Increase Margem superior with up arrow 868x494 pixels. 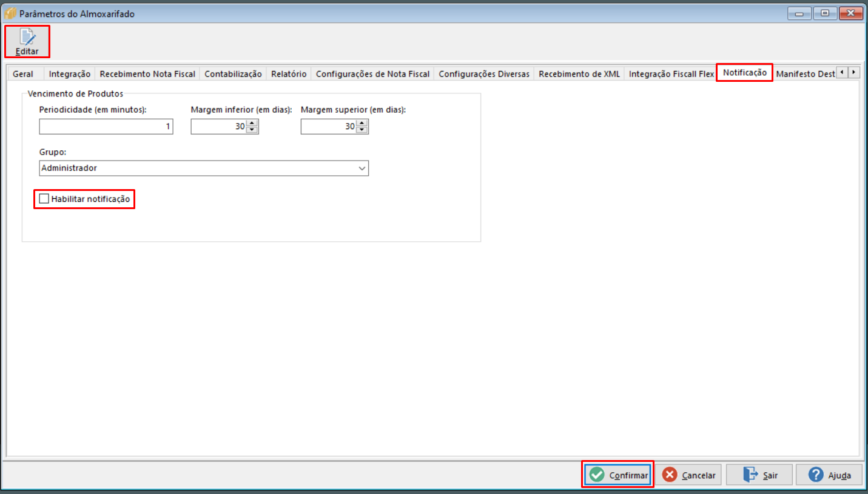(x=362, y=123)
